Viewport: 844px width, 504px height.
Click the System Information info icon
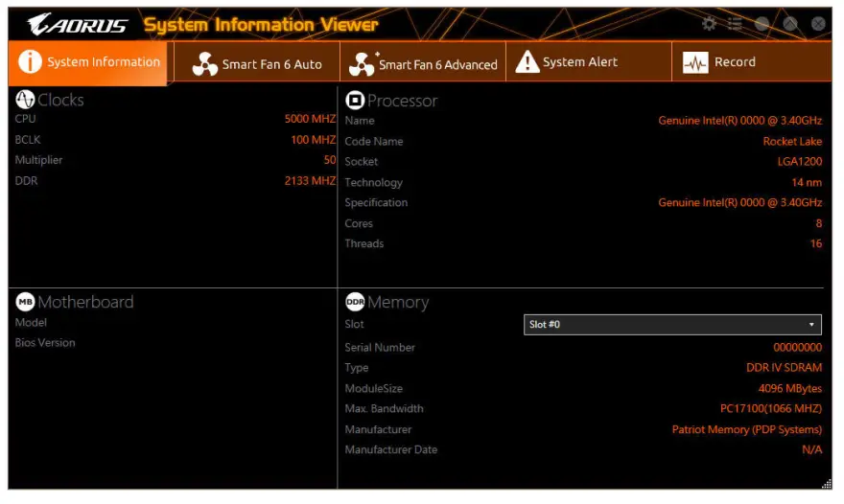point(30,61)
